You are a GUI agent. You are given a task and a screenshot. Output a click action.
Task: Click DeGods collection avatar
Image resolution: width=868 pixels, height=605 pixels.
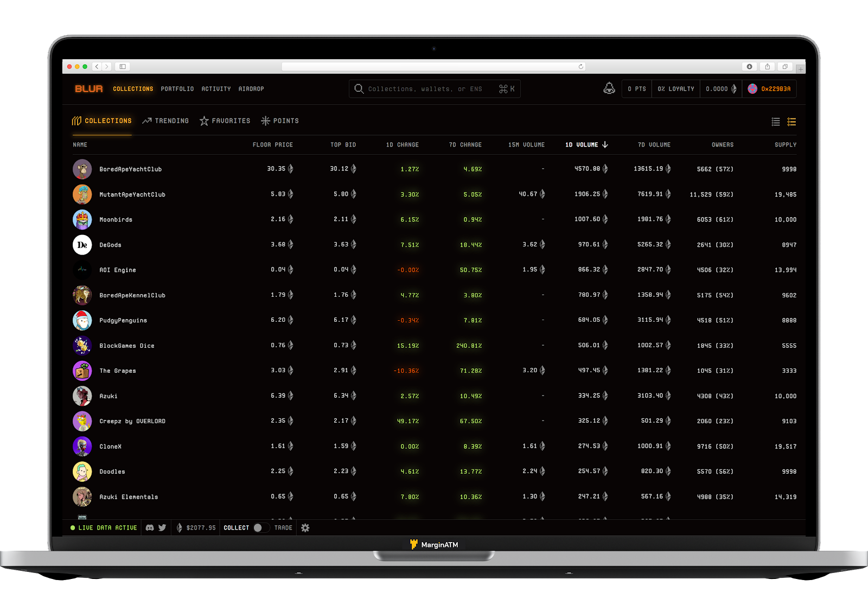tap(82, 245)
